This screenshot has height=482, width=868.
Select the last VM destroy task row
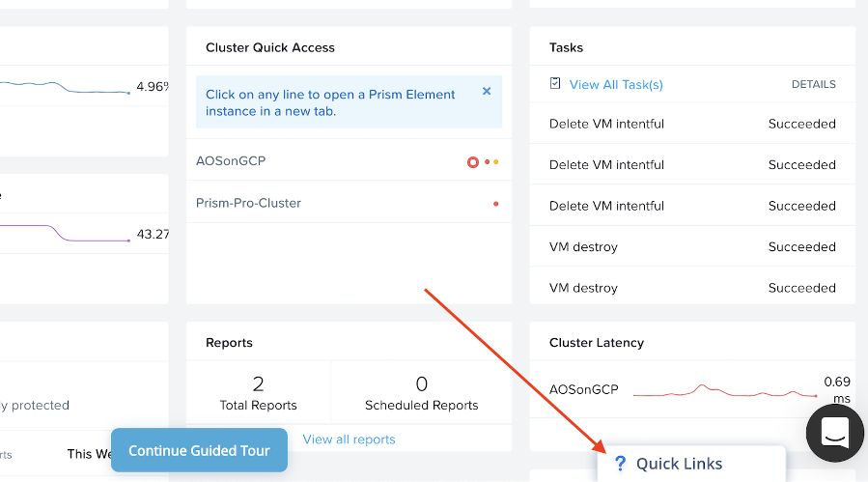pos(692,288)
